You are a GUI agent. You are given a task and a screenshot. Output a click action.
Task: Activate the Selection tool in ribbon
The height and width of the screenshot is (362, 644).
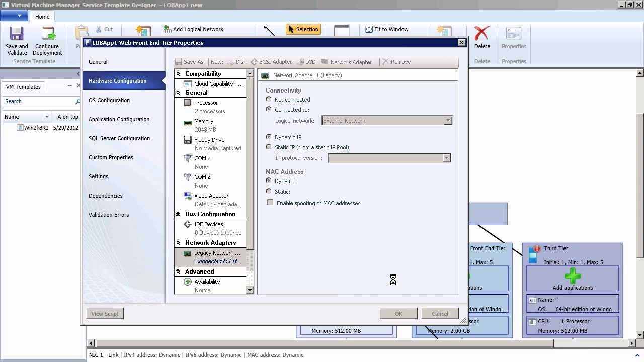coord(303,29)
